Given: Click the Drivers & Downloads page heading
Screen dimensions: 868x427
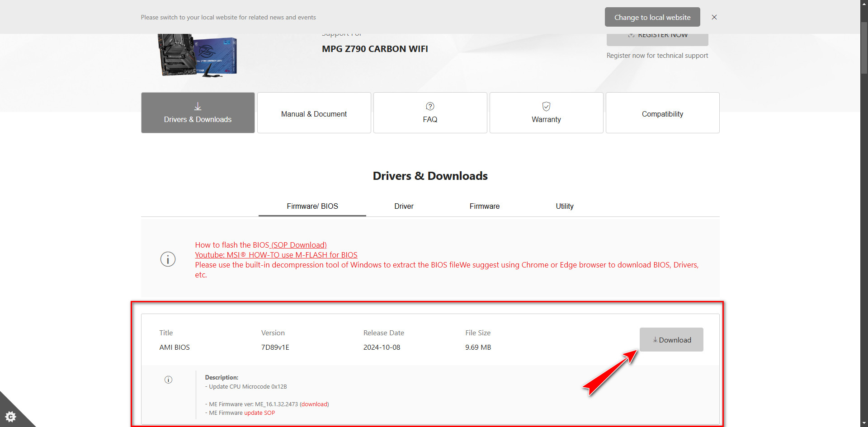Looking at the screenshot, I should coord(430,176).
